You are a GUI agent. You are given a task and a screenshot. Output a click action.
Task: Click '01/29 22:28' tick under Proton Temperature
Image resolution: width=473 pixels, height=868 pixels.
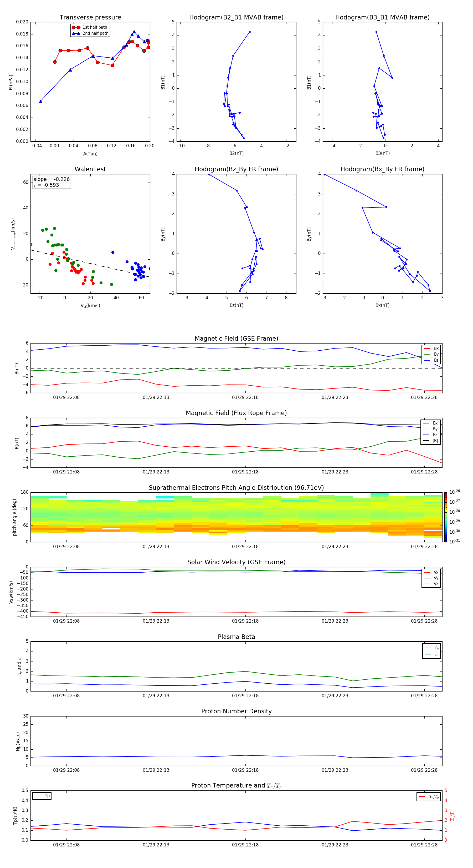tap(424, 845)
